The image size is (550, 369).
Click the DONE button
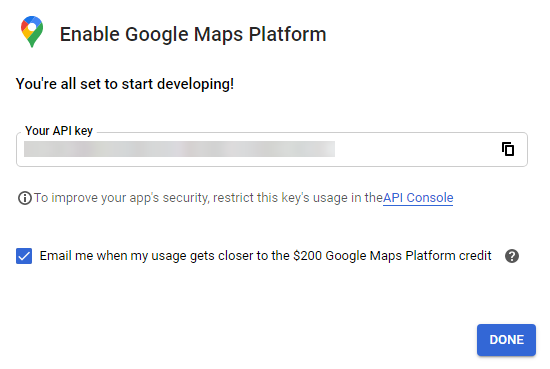(506, 340)
